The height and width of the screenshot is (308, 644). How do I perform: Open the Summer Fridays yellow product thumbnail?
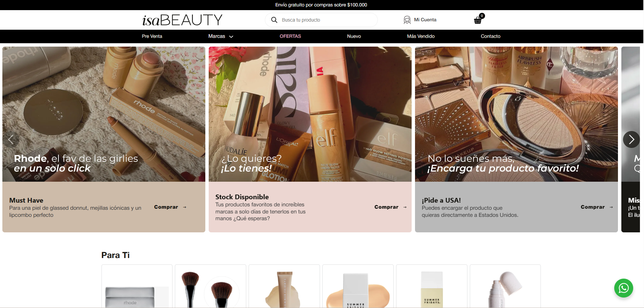point(432,286)
